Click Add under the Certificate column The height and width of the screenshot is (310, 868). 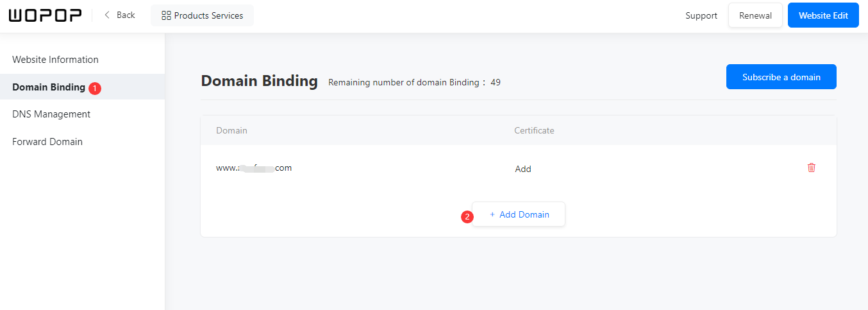[523, 169]
